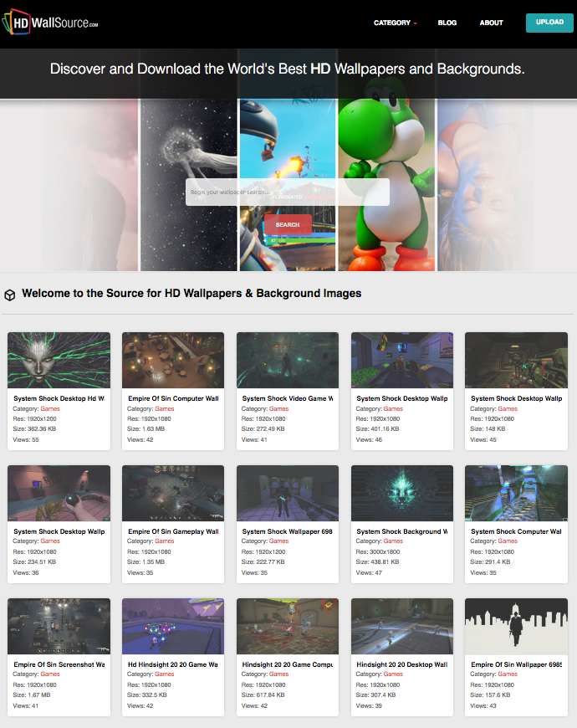Open the System Shock Background thumbnail
Image resolution: width=577 pixels, height=728 pixels.
pos(402,493)
